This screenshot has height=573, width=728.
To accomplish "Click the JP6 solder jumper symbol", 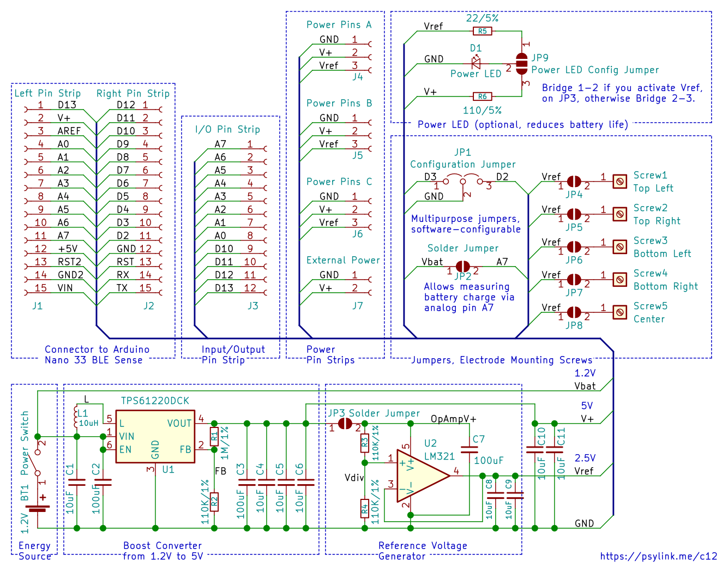I will [574, 247].
